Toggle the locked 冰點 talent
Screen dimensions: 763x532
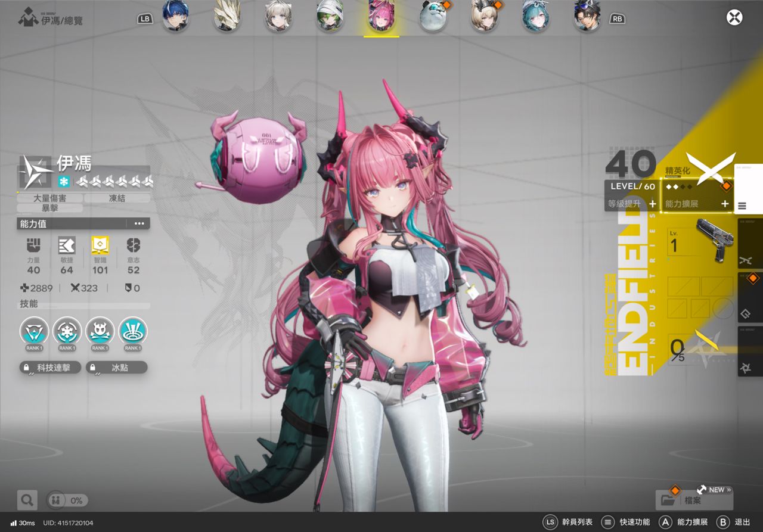coord(116,368)
